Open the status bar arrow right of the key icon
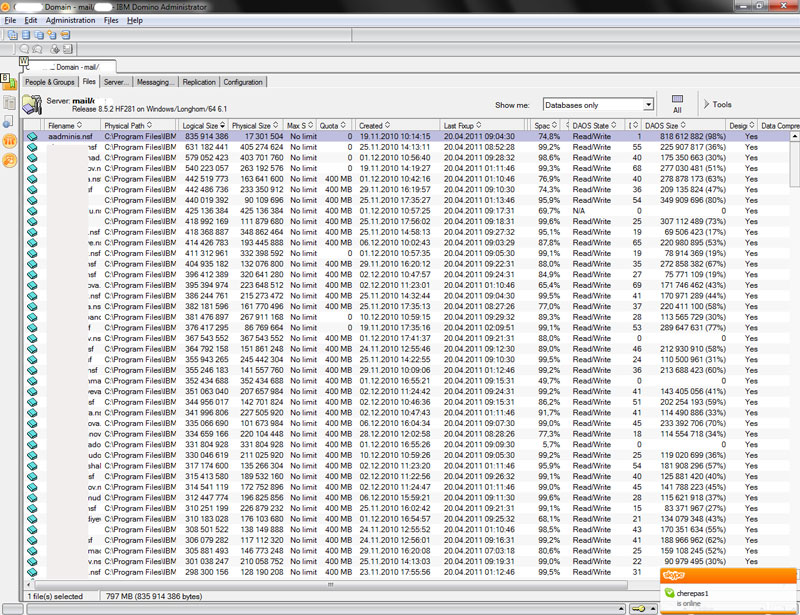The image size is (800, 615). click(x=653, y=608)
